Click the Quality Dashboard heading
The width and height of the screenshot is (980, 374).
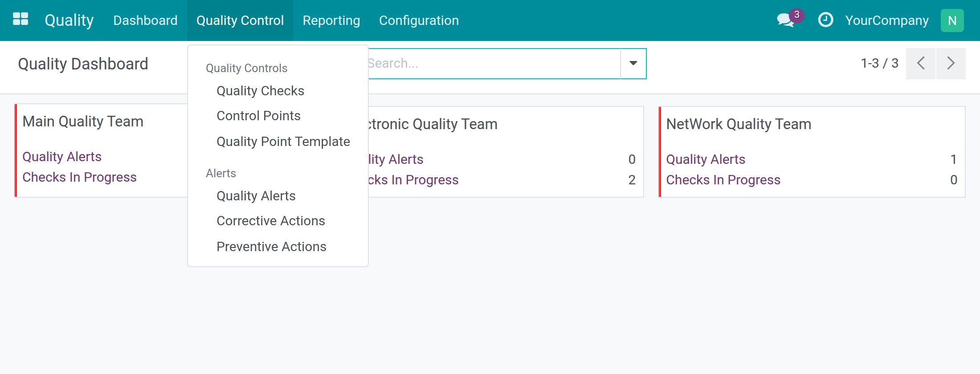[83, 64]
